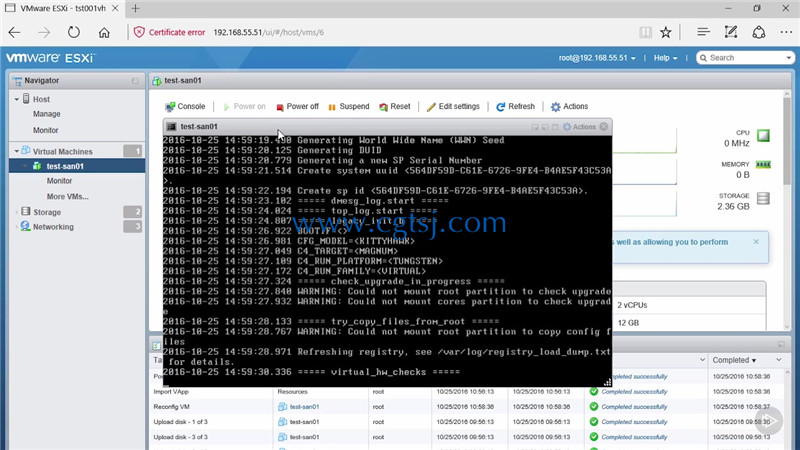Open Manage under Host
The image size is (800, 450).
(x=46, y=114)
